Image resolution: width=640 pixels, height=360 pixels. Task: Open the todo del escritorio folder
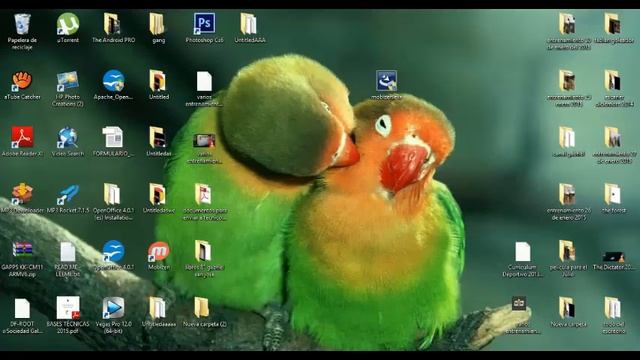pyautogui.click(x=613, y=308)
